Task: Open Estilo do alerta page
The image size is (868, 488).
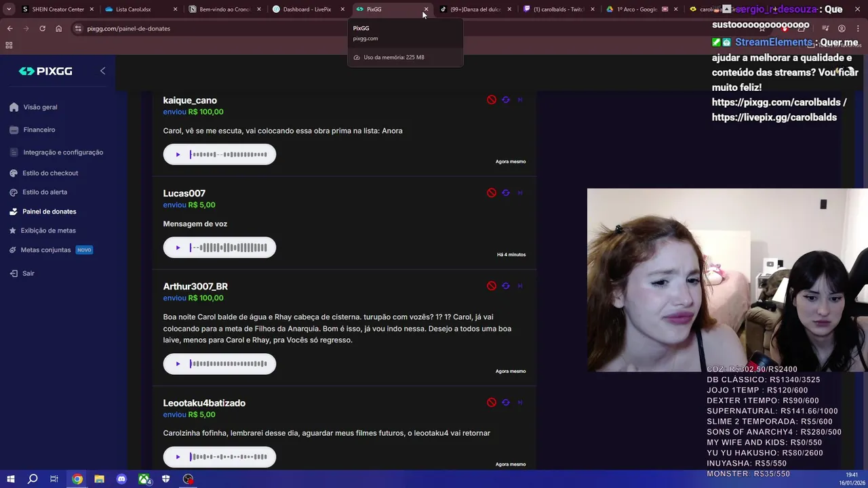Action: pos(39,192)
